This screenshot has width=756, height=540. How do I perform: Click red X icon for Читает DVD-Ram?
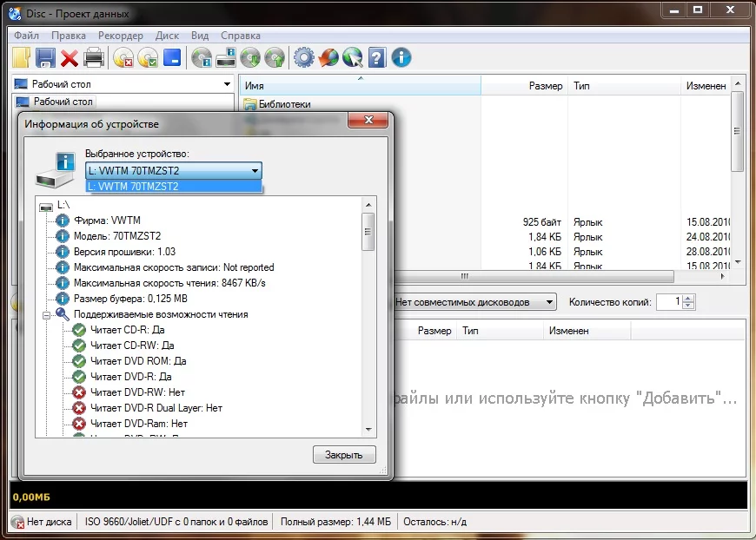click(x=79, y=424)
